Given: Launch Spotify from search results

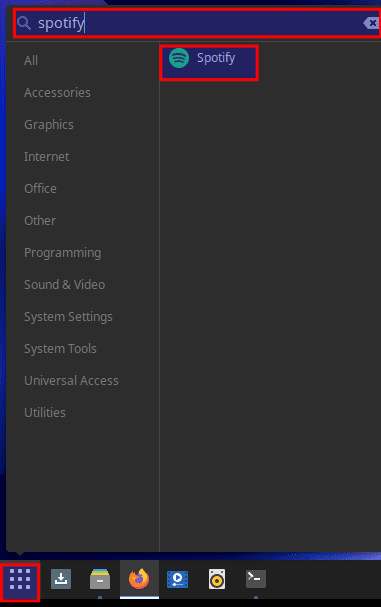Looking at the screenshot, I should pos(209,63).
